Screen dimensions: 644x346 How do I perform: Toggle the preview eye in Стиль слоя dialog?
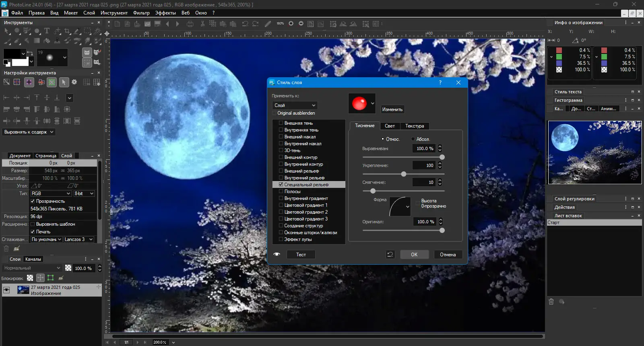click(x=277, y=255)
